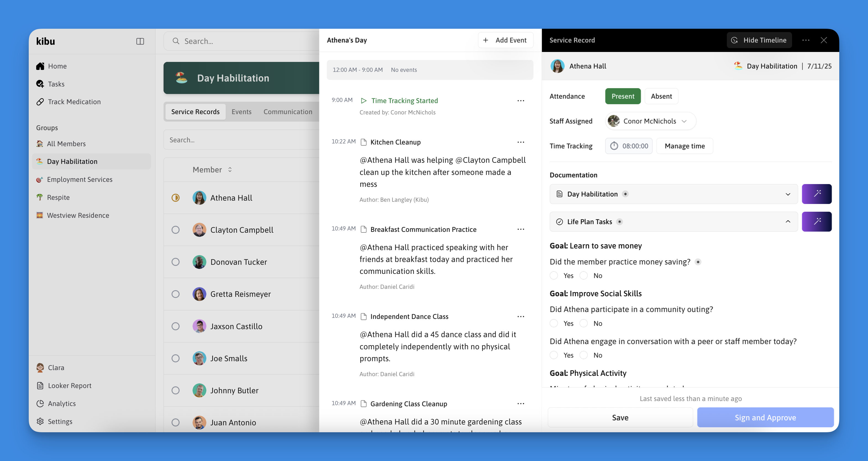Click the Sign and Approve button
The width and height of the screenshot is (868, 461).
765,417
